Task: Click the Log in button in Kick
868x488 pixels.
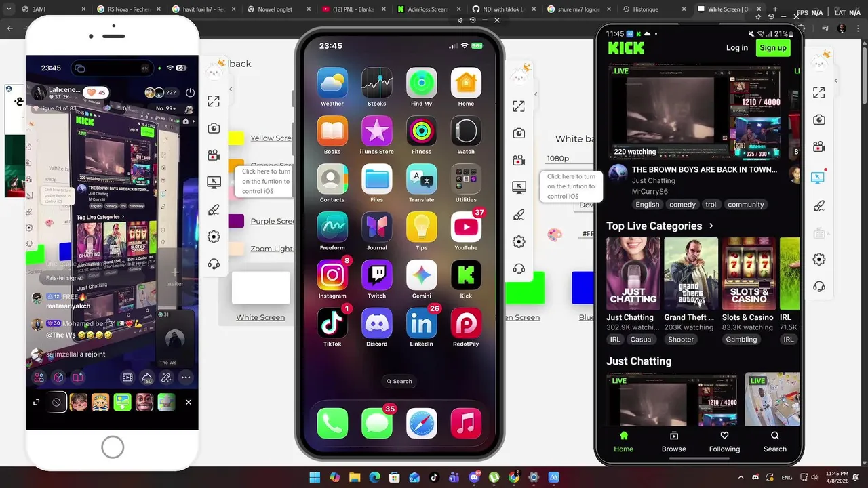Action: (737, 47)
